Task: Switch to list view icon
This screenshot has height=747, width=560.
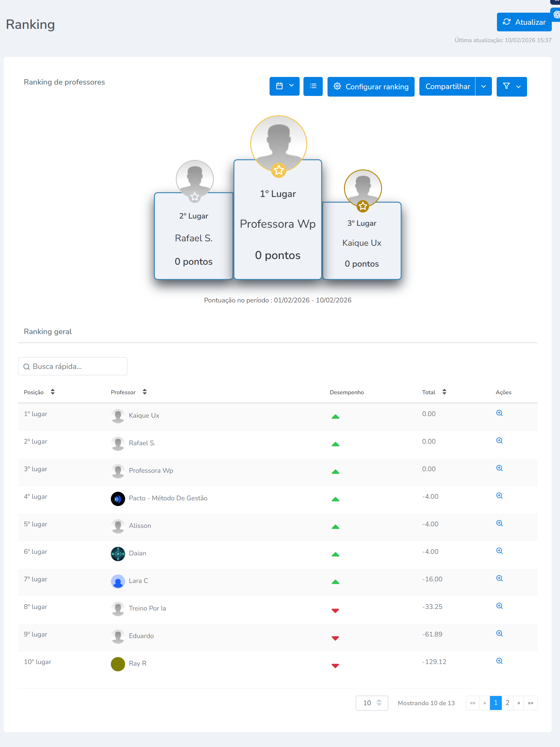Action: coord(313,86)
